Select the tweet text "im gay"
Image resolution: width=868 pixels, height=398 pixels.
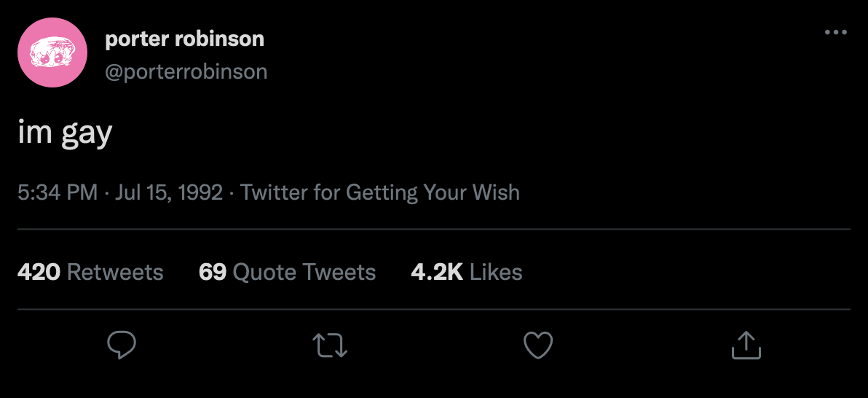(x=65, y=133)
